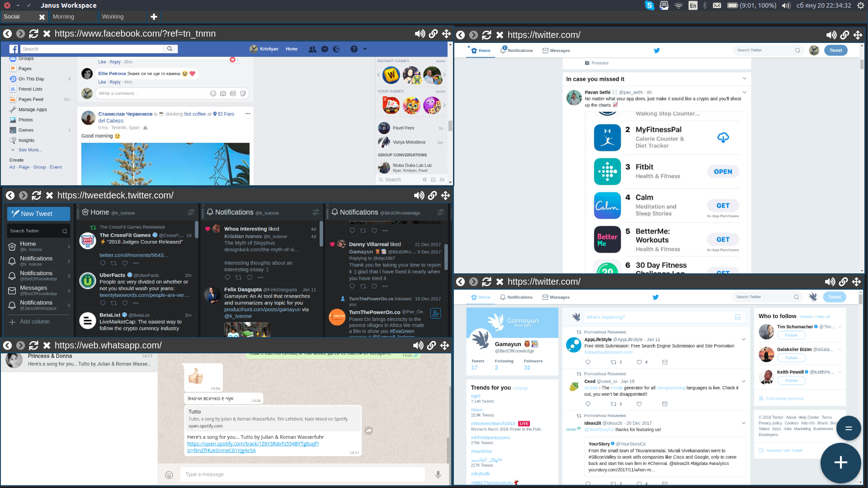Like the TurnThePowerOn.co tweet with the heart
This screenshot has height=488, width=868.
click(374, 286)
